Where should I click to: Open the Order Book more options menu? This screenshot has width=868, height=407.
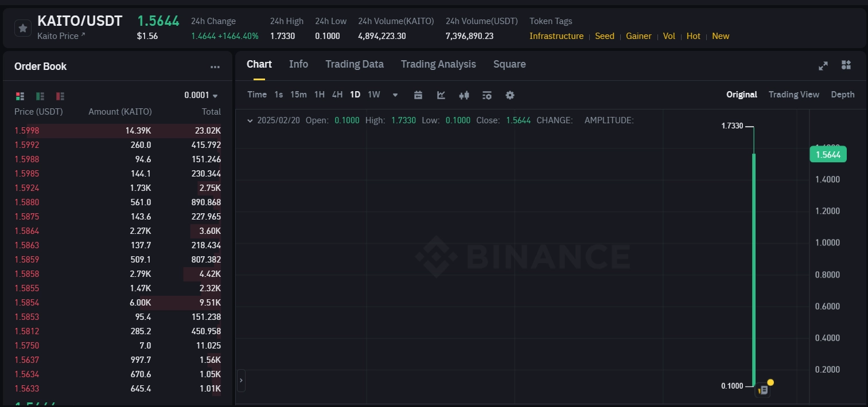pyautogui.click(x=215, y=66)
